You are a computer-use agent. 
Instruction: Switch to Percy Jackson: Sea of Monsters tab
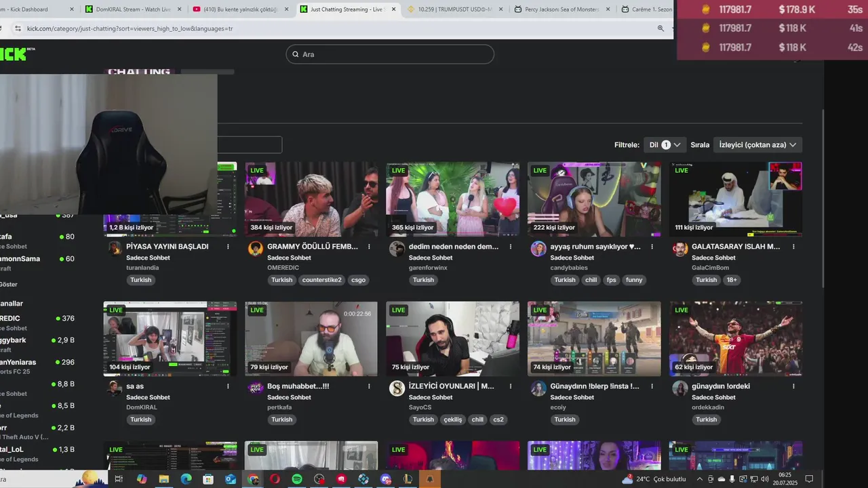click(x=561, y=9)
